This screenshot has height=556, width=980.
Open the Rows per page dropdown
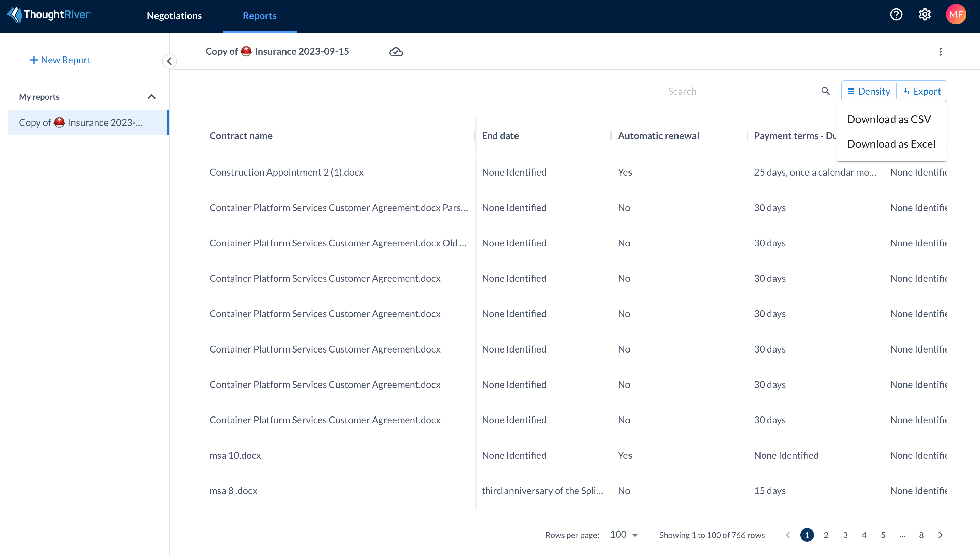624,534
